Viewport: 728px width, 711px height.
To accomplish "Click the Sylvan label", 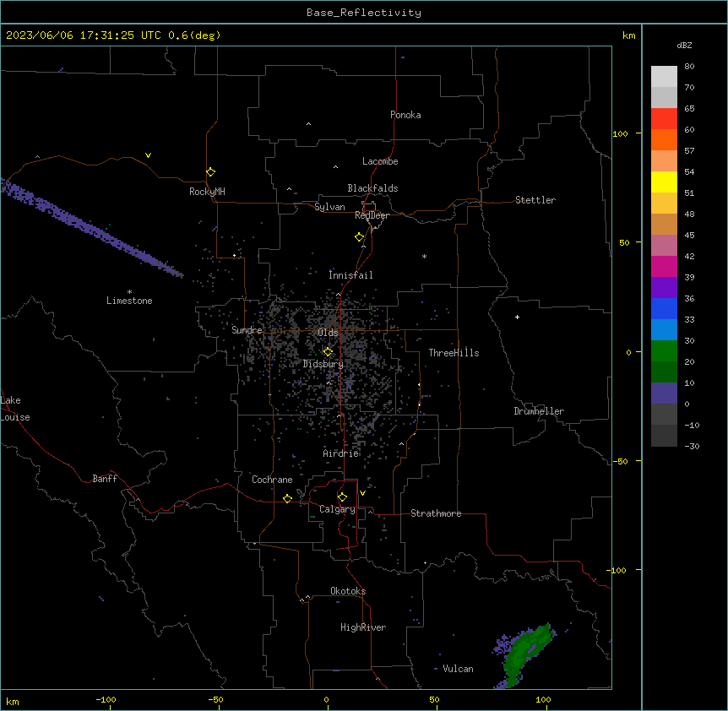I will 329,207.
